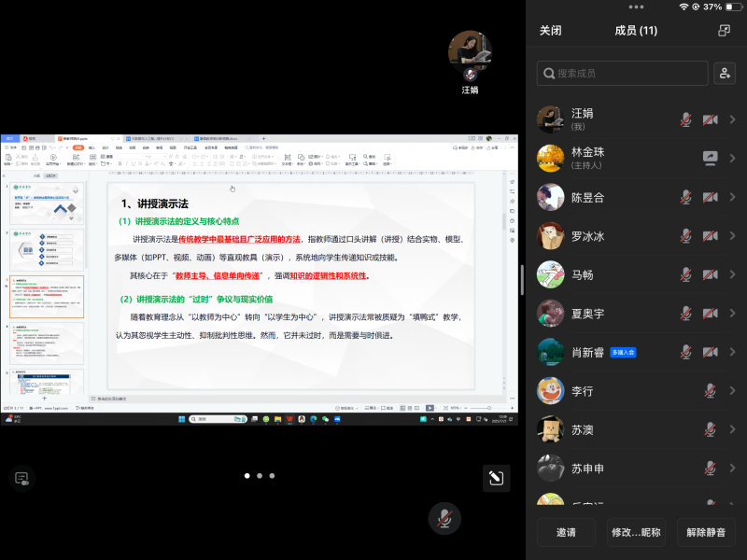This screenshot has height=560, width=747.
Task: Click the add member icon beside search
Action: (724, 74)
